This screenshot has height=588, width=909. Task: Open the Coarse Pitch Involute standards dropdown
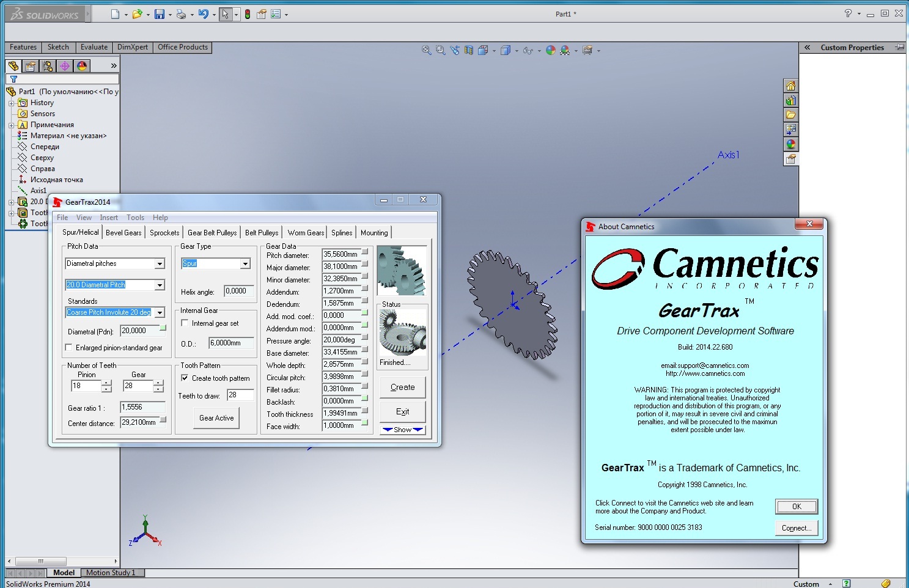click(160, 312)
